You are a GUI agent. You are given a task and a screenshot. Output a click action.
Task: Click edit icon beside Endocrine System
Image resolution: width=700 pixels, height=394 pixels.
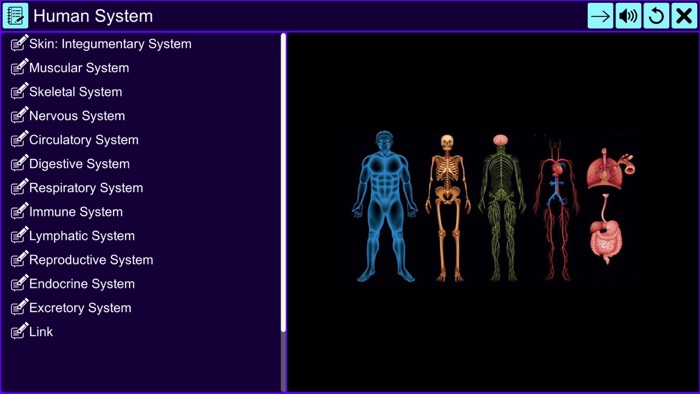pyautogui.click(x=19, y=283)
